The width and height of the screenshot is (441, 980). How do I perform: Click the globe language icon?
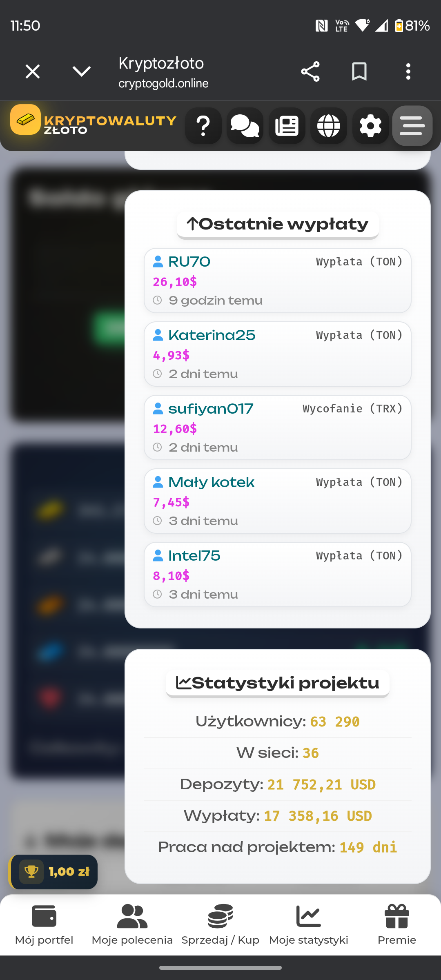tap(329, 126)
